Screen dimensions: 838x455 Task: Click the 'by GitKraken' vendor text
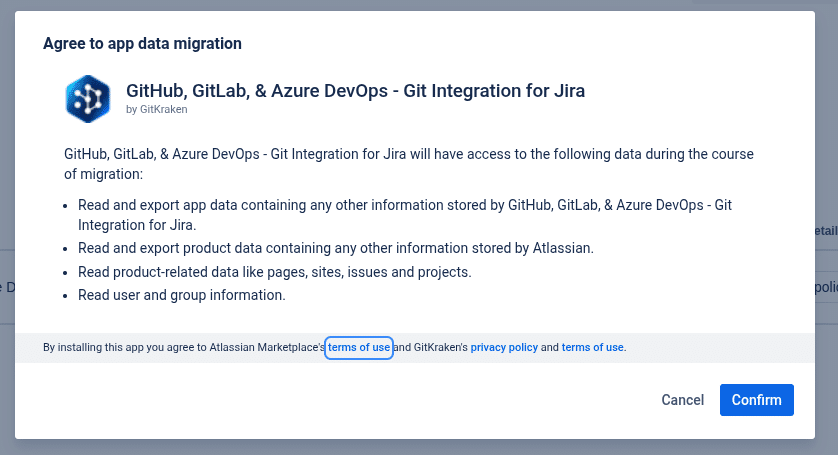coord(157,110)
